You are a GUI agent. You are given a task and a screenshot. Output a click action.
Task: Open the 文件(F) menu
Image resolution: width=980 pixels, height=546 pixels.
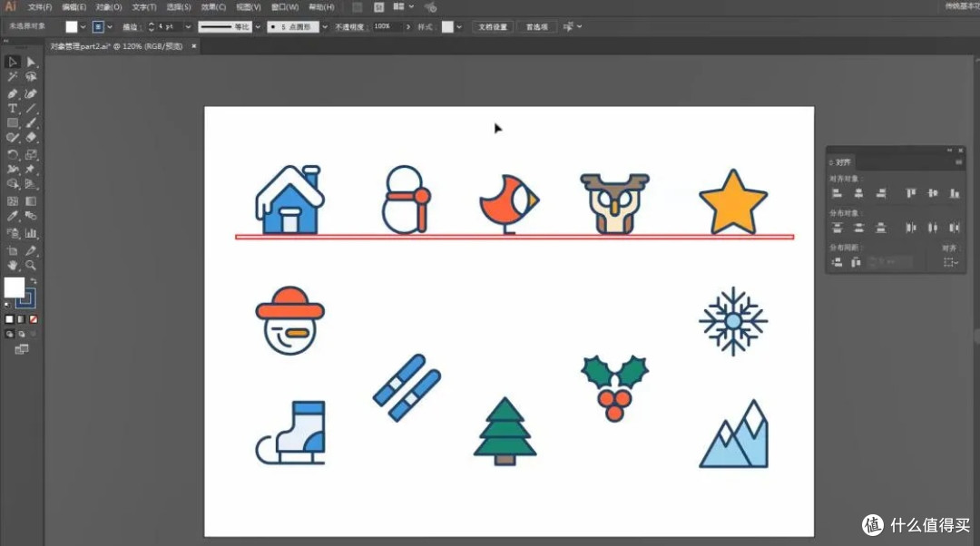[40, 7]
